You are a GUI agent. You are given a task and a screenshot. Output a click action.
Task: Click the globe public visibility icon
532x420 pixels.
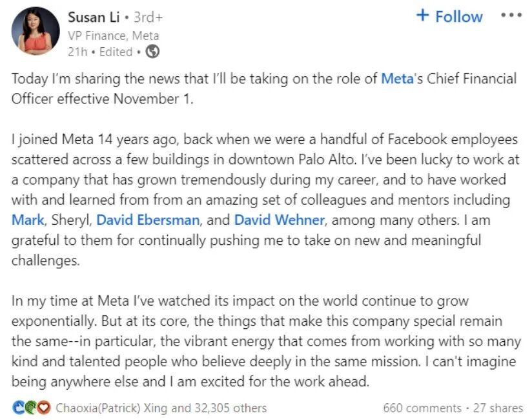[152, 52]
